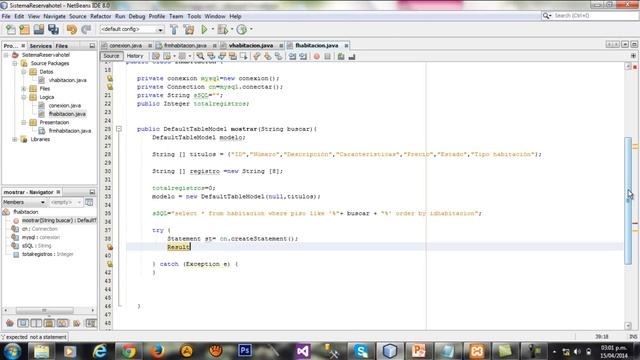640x360 pixels.
Task: Start macro recording red button
Action: point(316,56)
